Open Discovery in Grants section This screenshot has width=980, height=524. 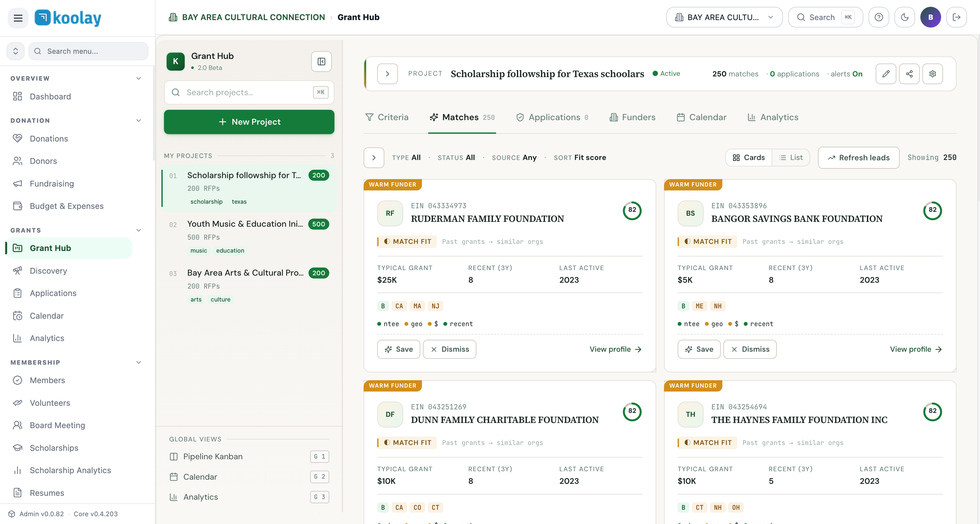pos(69,271)
